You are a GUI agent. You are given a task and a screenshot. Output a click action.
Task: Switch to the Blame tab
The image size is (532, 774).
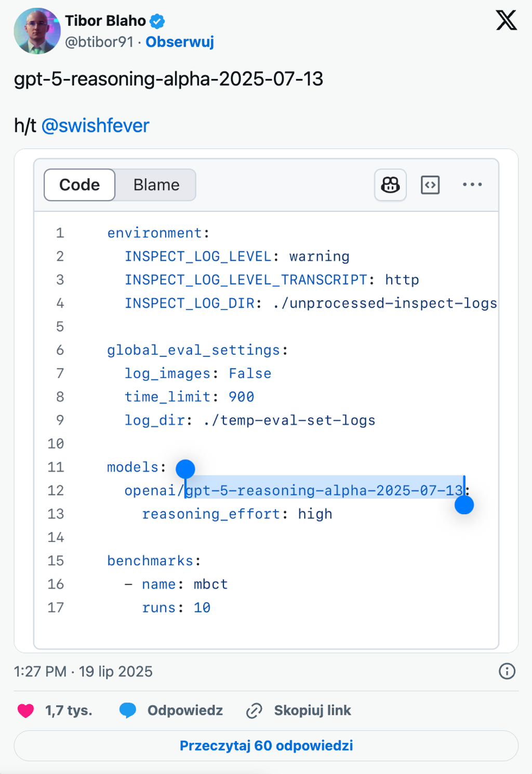(156, 185)
